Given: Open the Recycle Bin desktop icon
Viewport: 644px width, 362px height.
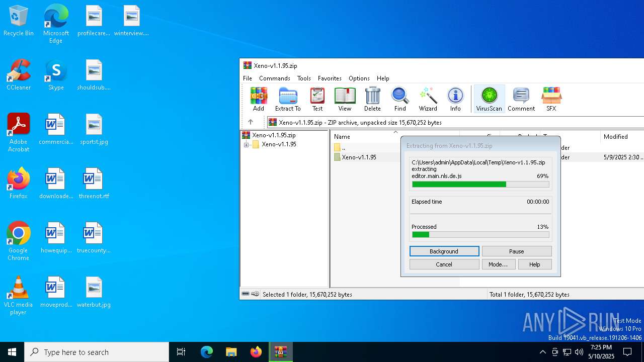Looking at the screenshot, I should 19,21.
